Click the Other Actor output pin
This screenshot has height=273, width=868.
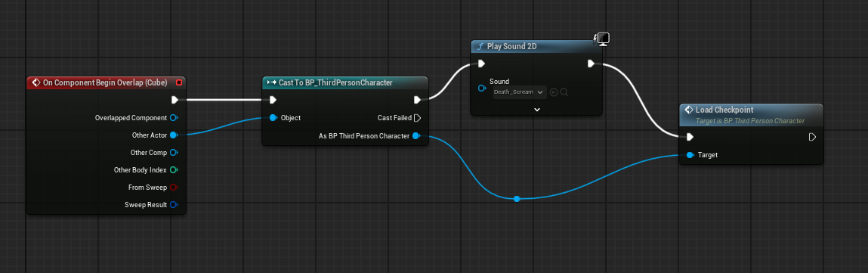coord(174,135)
